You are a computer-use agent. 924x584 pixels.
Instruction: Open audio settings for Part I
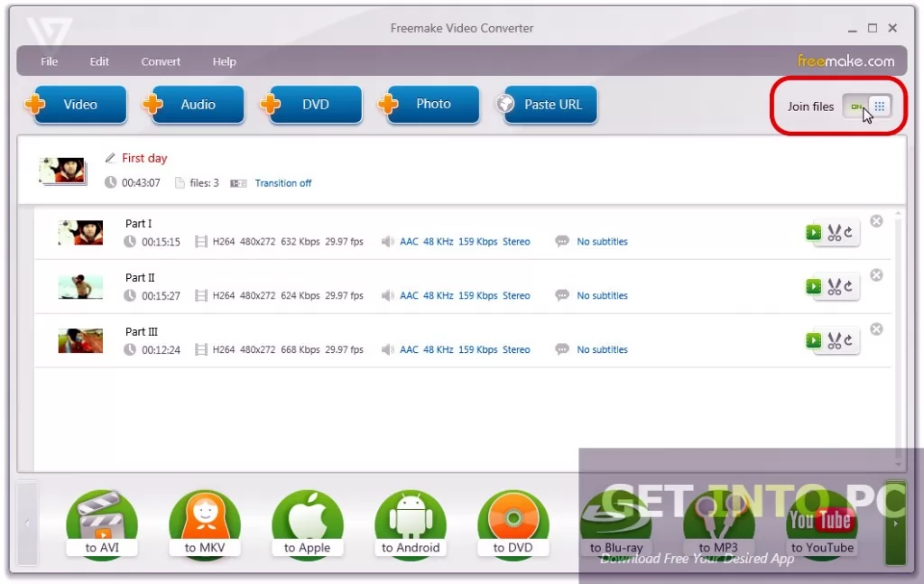(x=465, y=242)
